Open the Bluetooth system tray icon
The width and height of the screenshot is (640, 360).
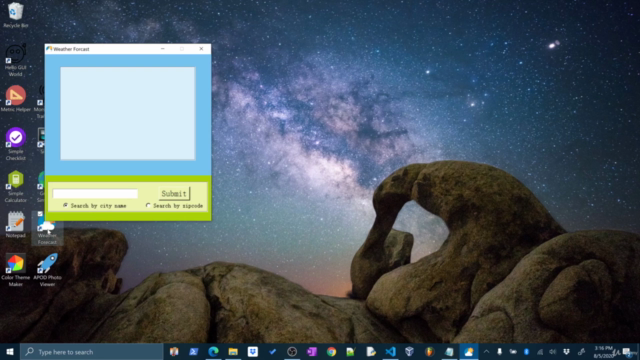click(526, 351)
